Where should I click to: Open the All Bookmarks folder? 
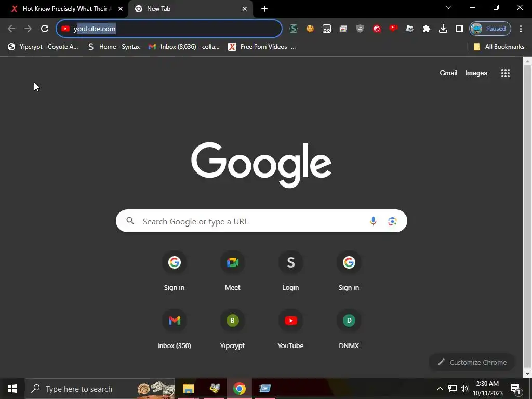499,47
